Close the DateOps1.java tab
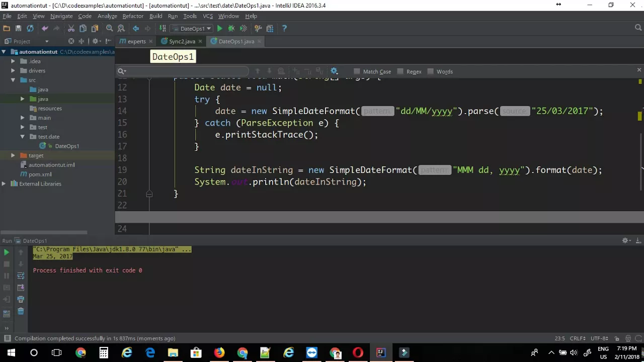The height and width of the screenshot is (362, 644). pyautogui.click(x=259, y=41)
